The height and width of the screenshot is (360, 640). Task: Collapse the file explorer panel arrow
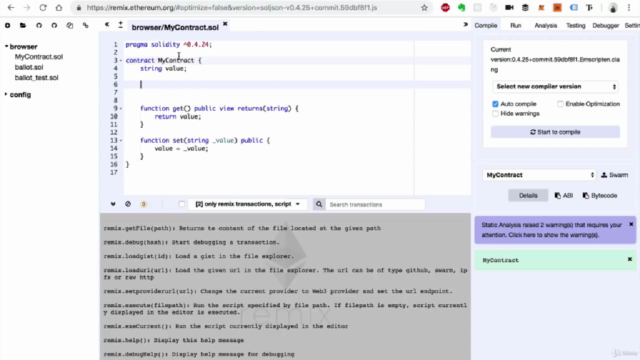107,25
